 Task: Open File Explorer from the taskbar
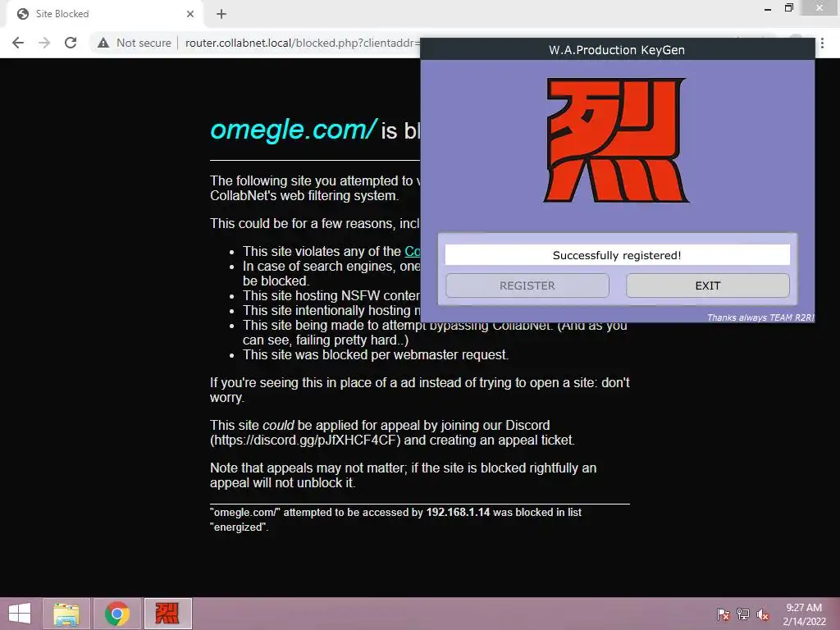[x=66, y=614]
